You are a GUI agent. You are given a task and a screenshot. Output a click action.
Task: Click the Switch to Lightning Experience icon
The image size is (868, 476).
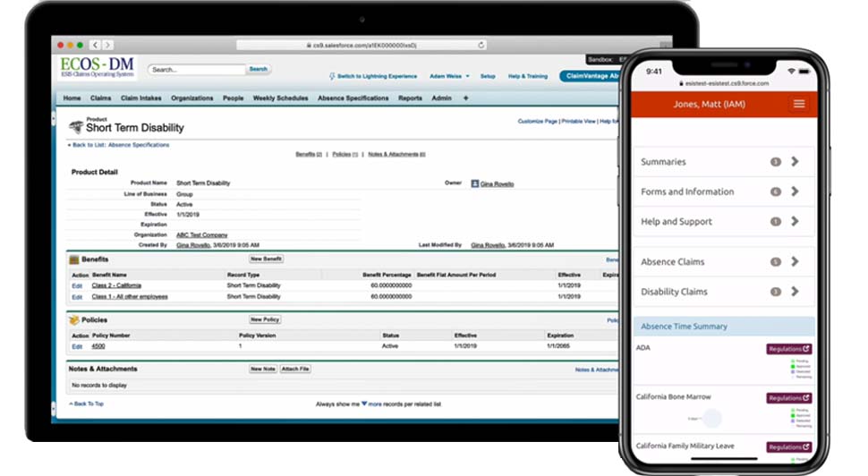click(x=332, y=76)
